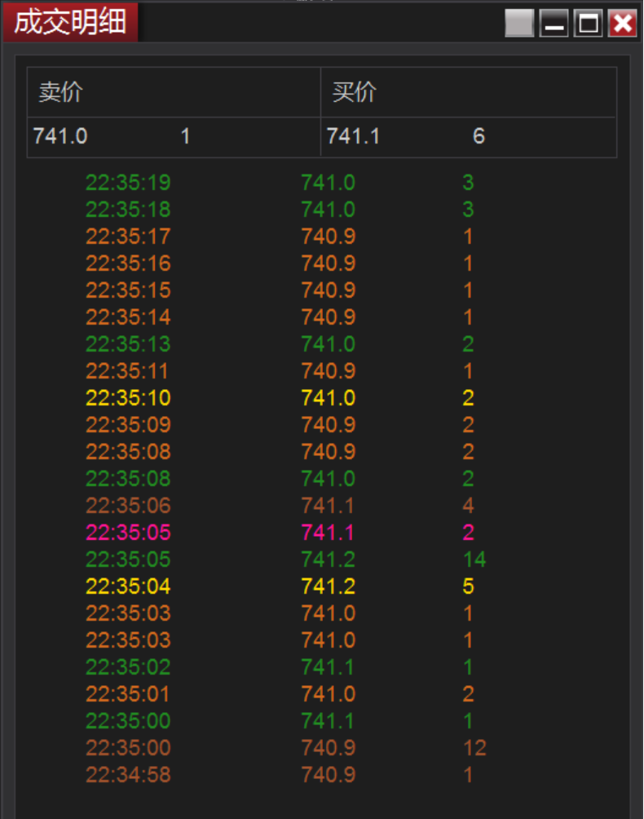Maximize the 成交明细 window
Screen dimensions: 644x819
point(588,24)
